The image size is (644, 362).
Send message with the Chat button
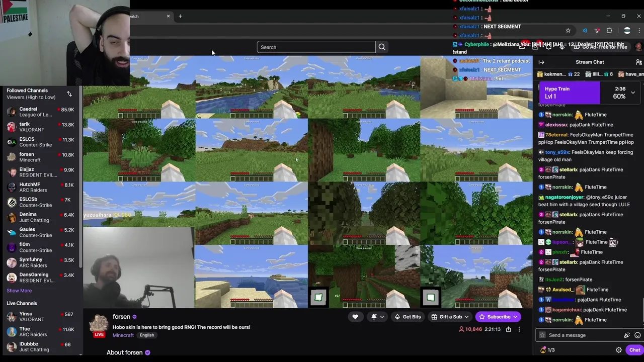coord(634,350)
